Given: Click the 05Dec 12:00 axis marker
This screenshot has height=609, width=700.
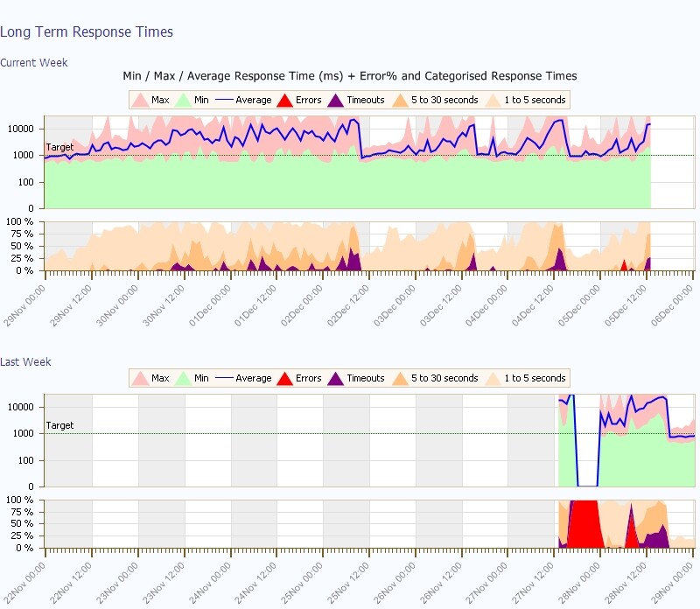Looking at the screenshot, I should pyautogui.click(x=626, y=306).
